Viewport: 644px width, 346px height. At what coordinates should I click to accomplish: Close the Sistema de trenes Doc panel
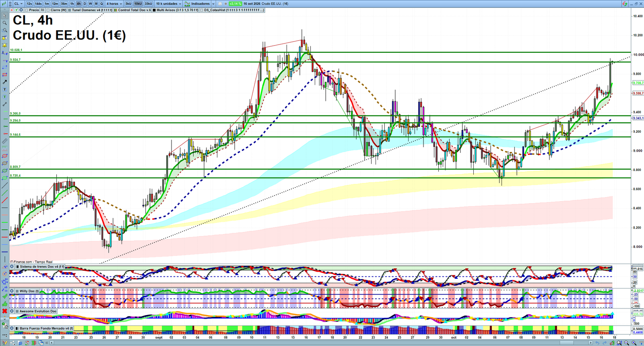[12, 266]
